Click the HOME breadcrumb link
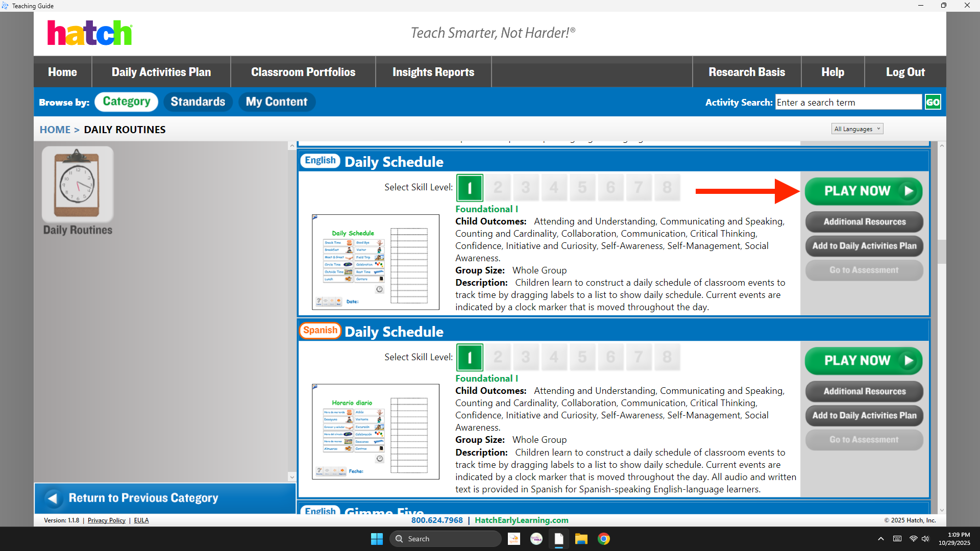980x551 pixels. 55,130
